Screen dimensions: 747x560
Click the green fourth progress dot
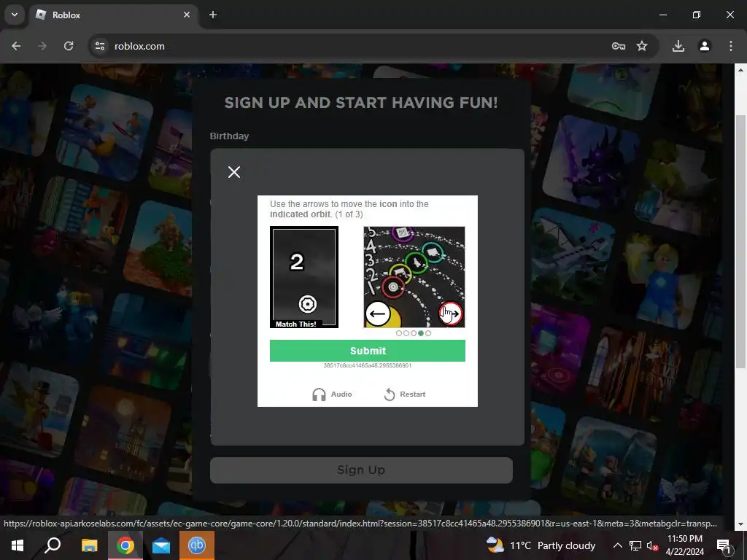coord(421,333)
